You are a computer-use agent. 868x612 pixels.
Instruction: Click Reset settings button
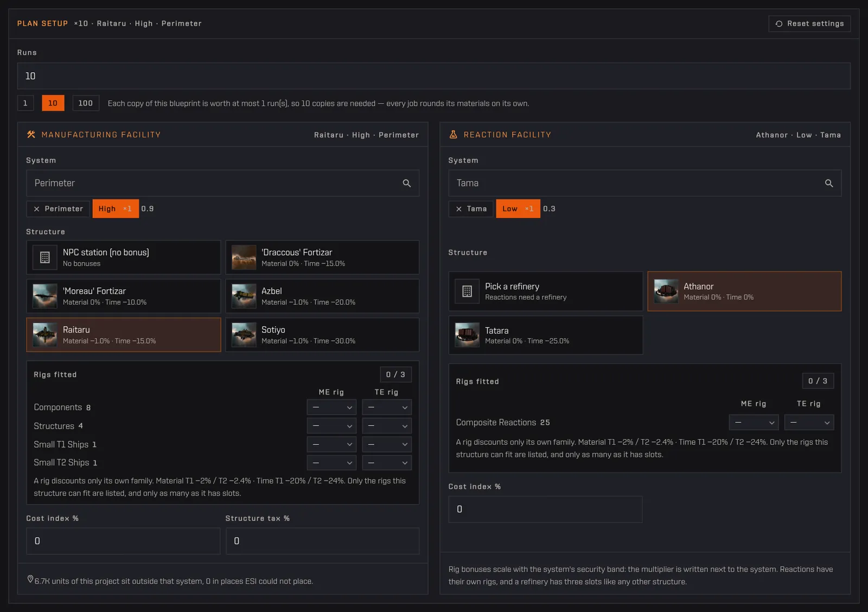tap(809, 24)
